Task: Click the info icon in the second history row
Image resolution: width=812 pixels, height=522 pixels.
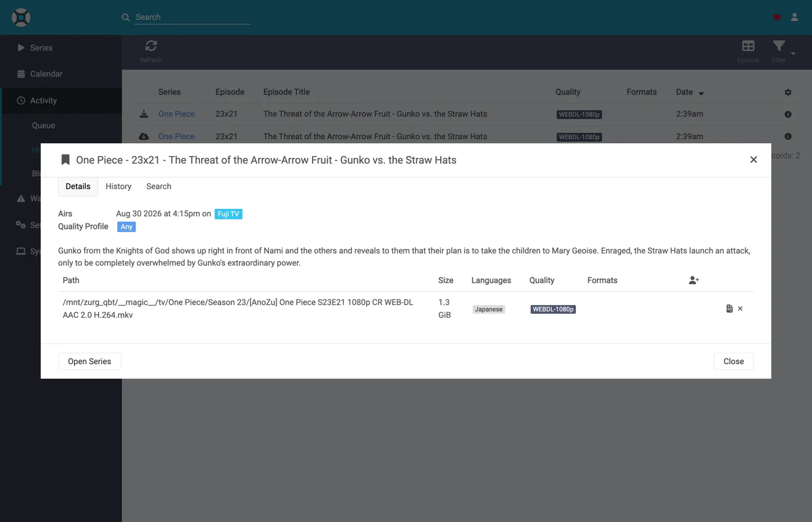Action: pos(788,136)
